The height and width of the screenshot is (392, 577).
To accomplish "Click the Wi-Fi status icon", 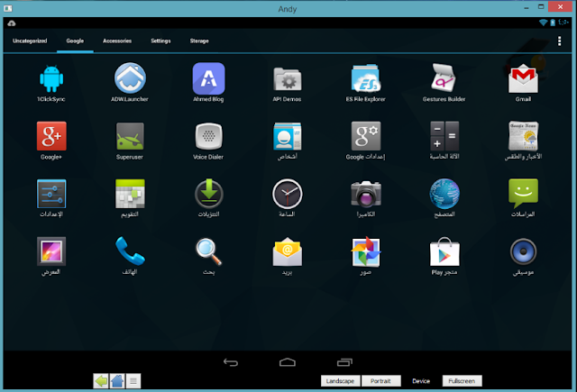I will tap(543, 23).
